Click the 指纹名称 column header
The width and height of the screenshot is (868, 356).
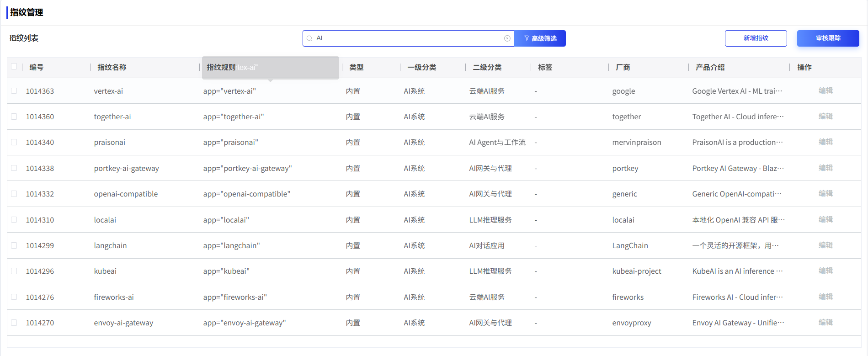(112, 67)
